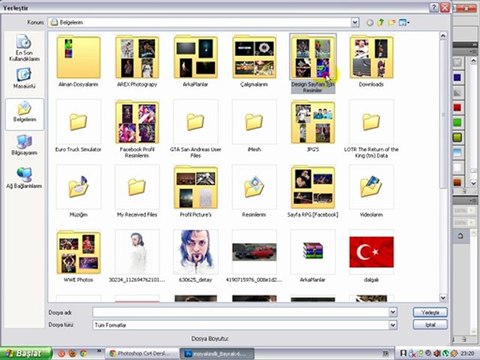Select the Profil Picture's folder
480x360 pixels.
(196, 191)
